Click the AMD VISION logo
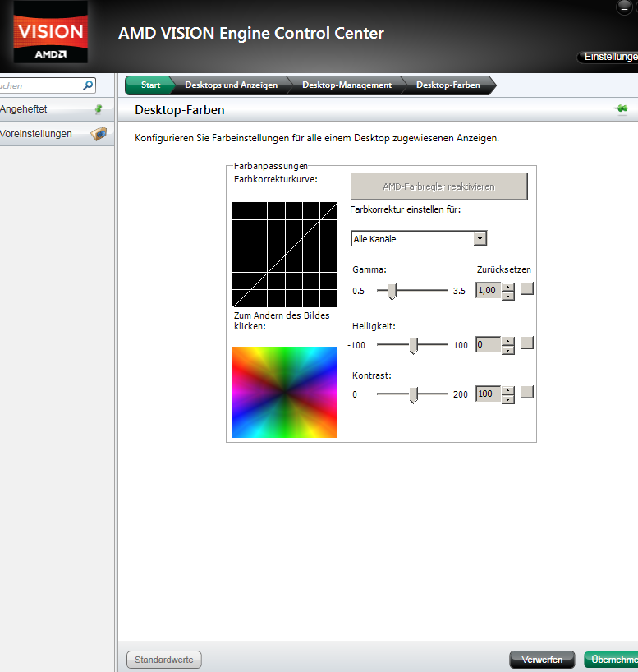This screenshot has width=638, height=672. [x=51, y=33]
